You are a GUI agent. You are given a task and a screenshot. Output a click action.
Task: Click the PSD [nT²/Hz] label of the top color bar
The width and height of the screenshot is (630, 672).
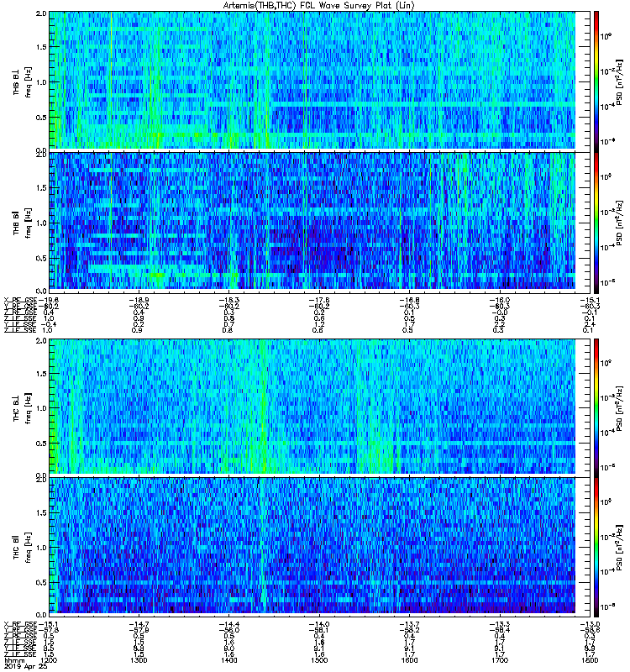tap(619, 81)
